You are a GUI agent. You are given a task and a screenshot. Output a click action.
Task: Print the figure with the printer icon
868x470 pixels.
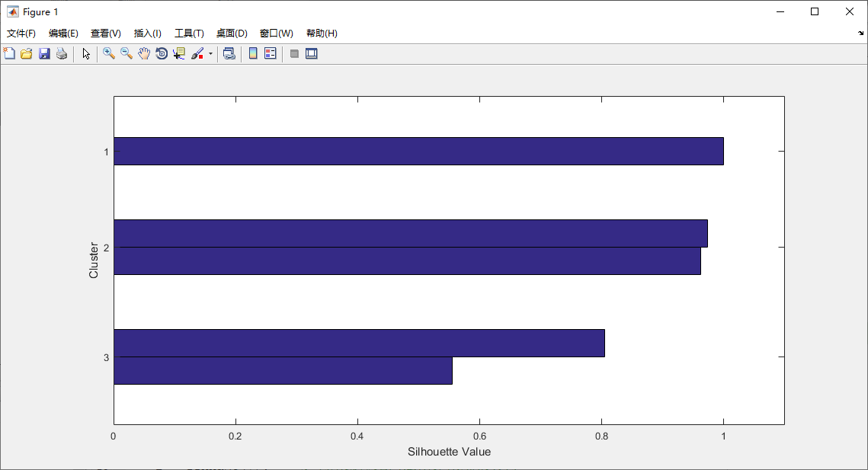pyautogui.click(x=62, y=53)
